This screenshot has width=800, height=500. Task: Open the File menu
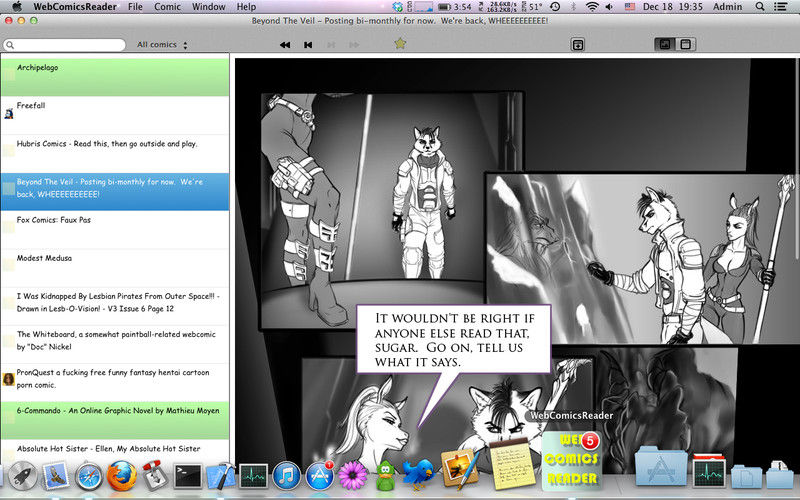click(135, 7)
